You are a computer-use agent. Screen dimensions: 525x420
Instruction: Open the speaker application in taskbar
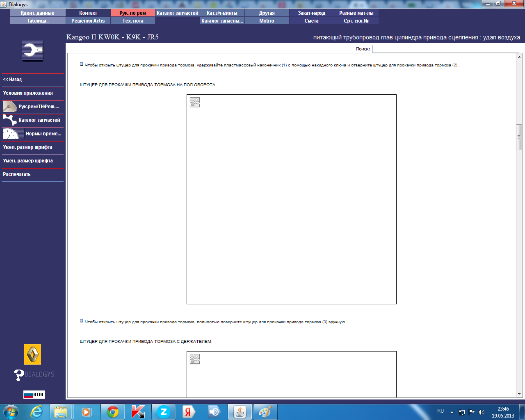pyautogui.click(x=214, y=412)
